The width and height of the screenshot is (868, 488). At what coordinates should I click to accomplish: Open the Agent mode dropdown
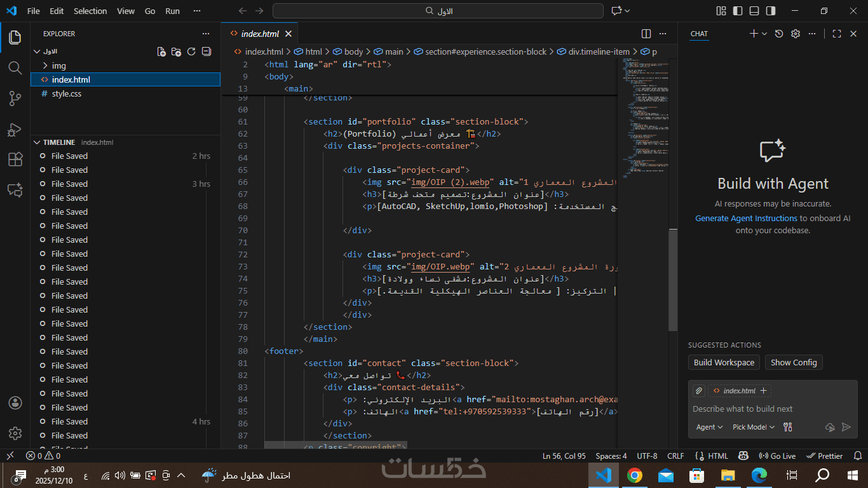(x=709, y=427)
